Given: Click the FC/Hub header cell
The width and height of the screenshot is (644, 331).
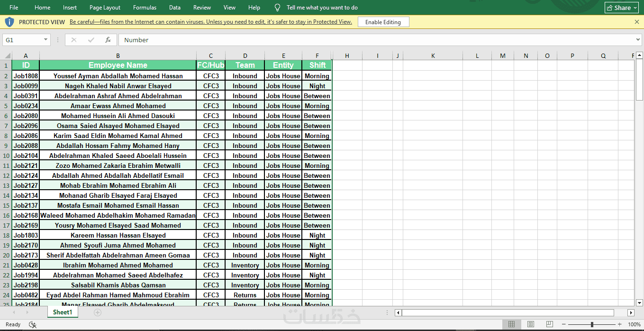Looking at the screenshot, I should 211,65.
